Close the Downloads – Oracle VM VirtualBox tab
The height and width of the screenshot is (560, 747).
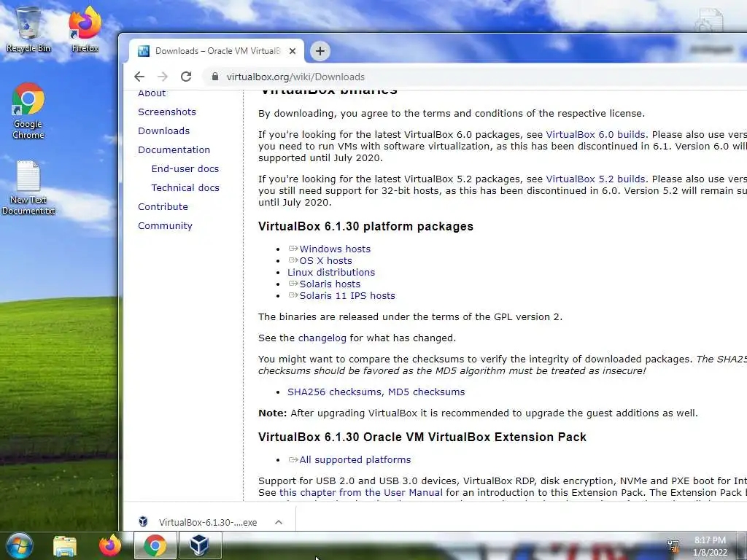(x=293, y=51)
